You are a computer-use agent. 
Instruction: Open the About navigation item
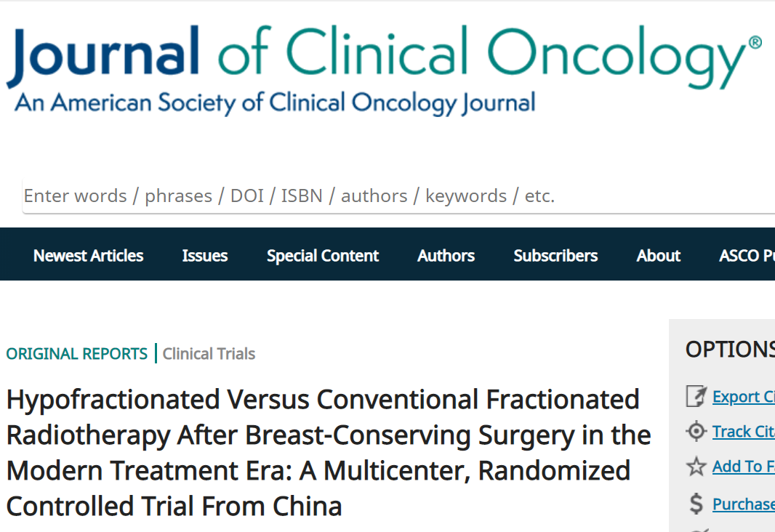click(x=659, y=256)
